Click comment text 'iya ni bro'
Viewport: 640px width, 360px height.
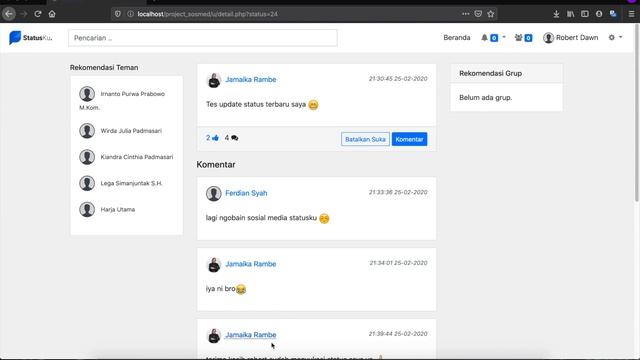click(220, 289)
